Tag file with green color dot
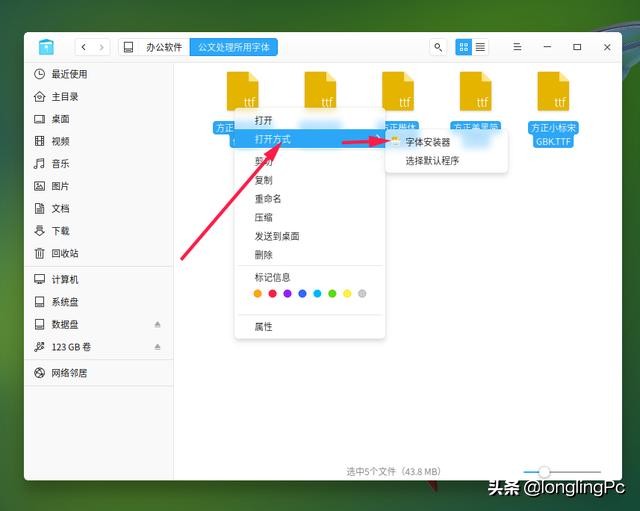 pyautogui.click(x=332, y=294)
